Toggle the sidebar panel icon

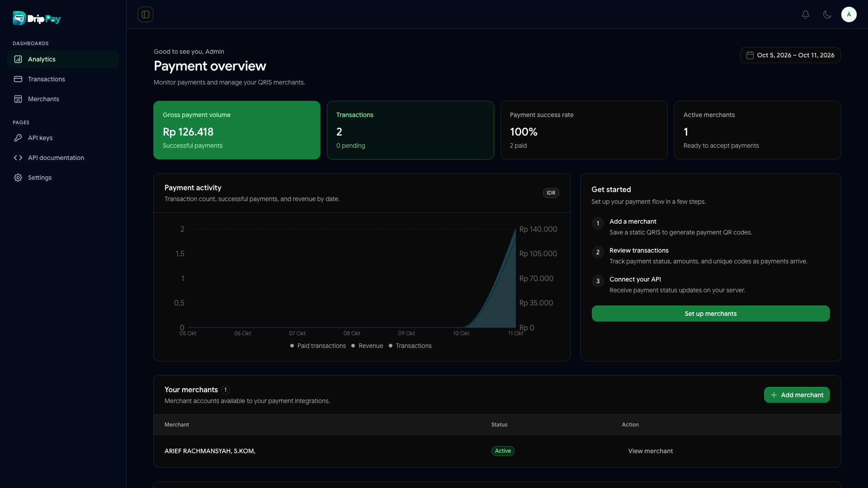[146, 14]
